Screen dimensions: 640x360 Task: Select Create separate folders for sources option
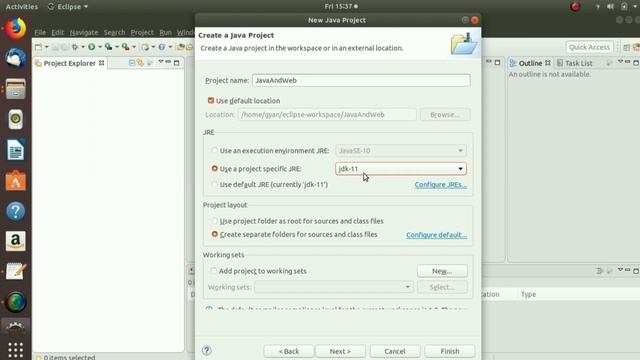point(215,234)
